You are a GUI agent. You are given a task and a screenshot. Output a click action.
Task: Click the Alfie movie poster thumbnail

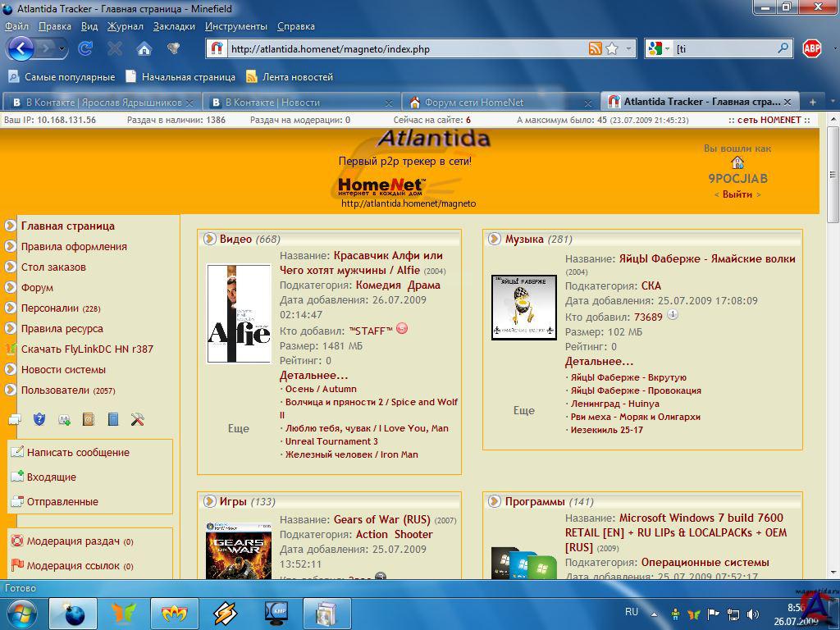(239, 313)
